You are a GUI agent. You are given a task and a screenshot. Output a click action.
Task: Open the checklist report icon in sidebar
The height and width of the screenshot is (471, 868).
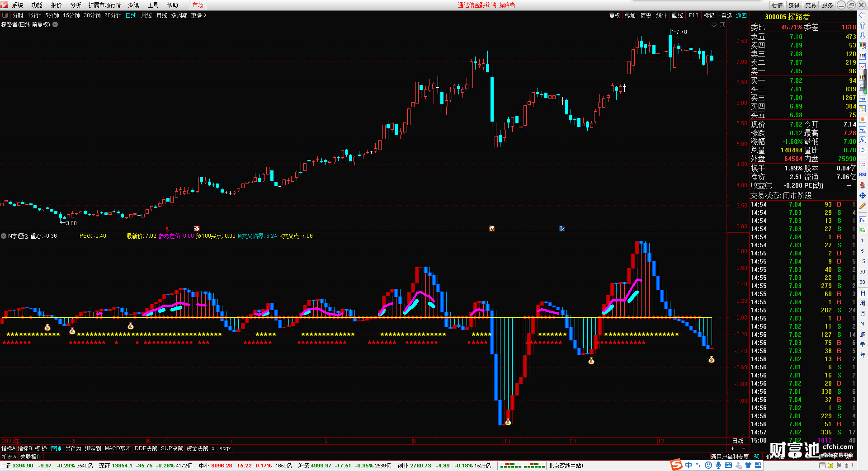(863, 46)
